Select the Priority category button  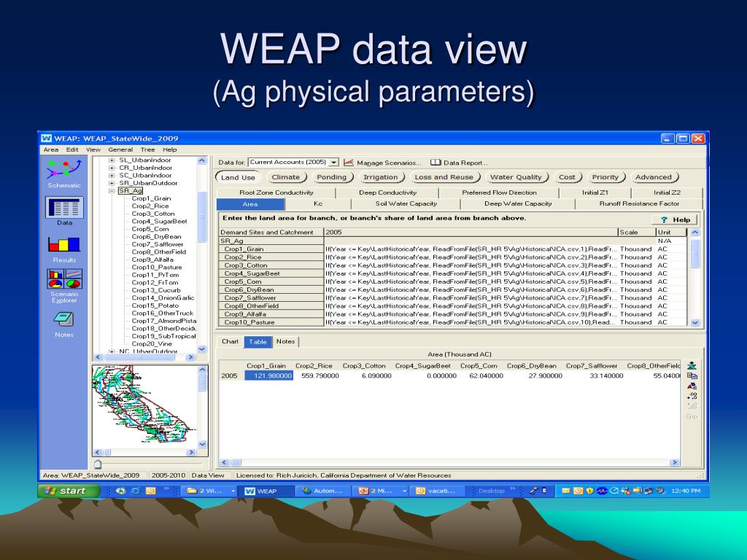click(605, 177)
